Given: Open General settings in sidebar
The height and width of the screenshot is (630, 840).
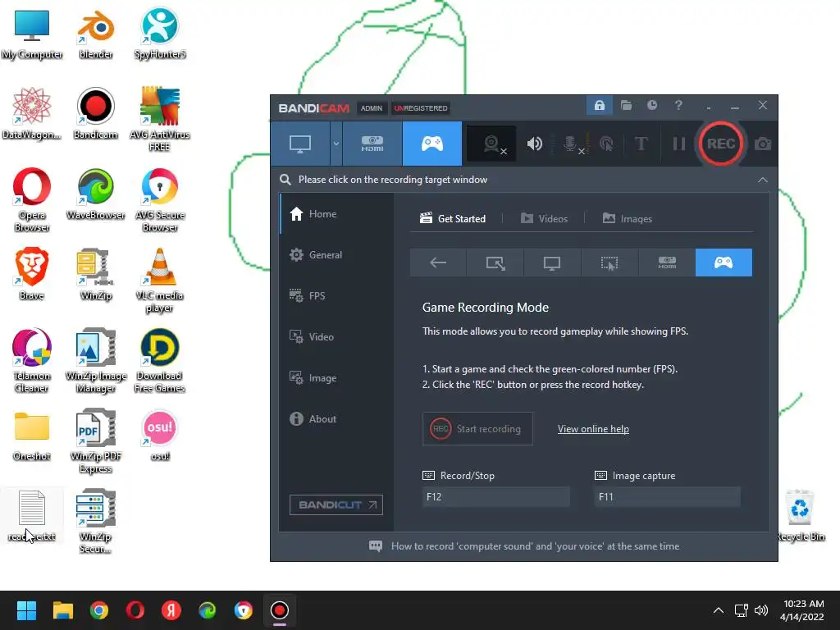Looking at the screenshot, I should (337, 255).
